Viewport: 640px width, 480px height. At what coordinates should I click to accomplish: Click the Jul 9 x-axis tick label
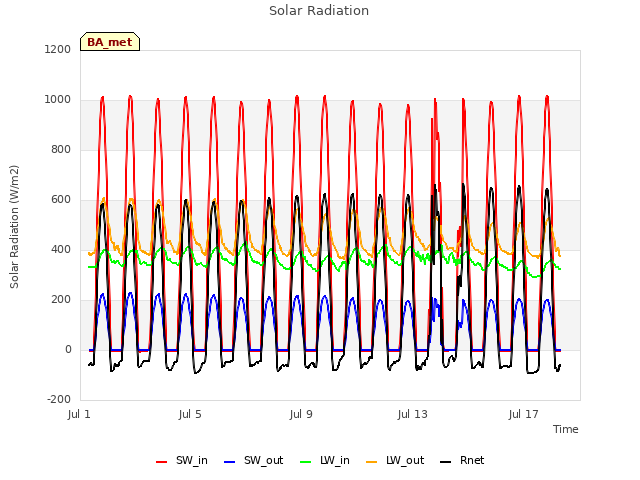pos(301,414)
